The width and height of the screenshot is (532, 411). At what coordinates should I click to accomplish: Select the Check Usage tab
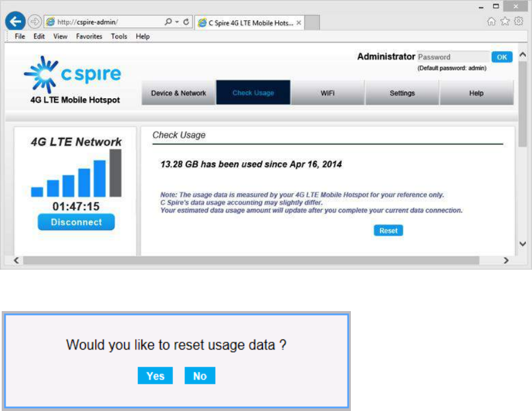pos(253,93)
